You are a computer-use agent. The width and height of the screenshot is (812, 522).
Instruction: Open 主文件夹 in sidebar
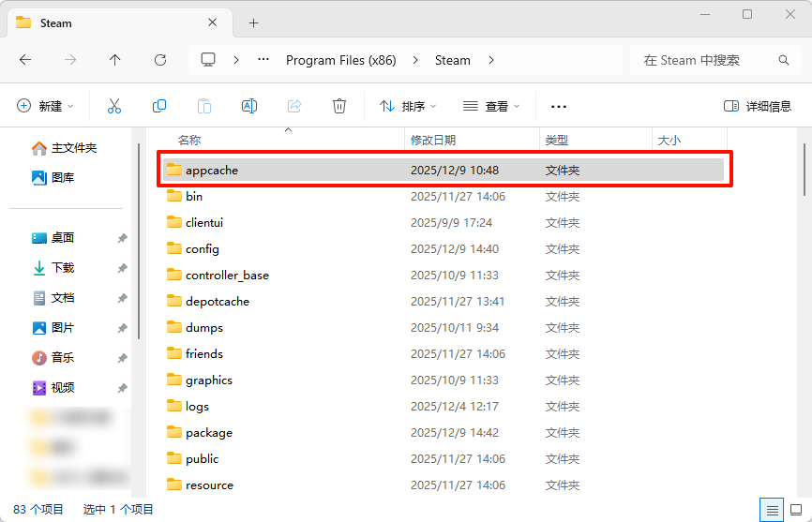click(x=64, y=148)
